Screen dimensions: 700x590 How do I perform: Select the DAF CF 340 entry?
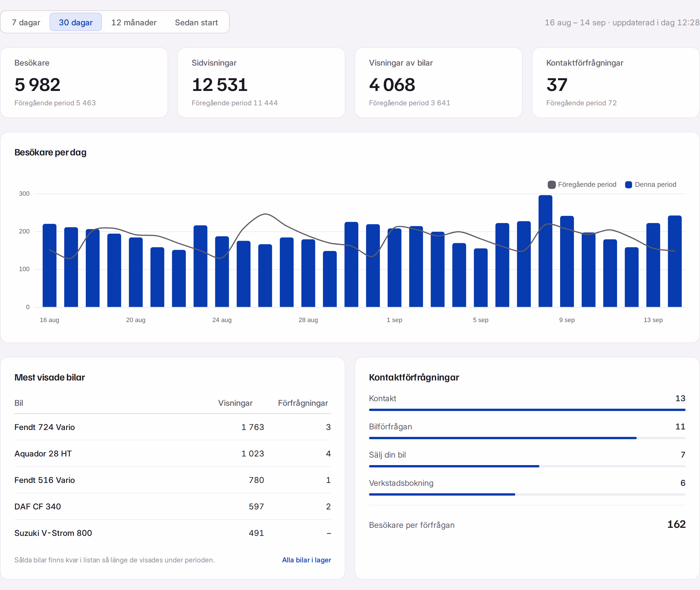pyautogui.click(x=173, y=506)
